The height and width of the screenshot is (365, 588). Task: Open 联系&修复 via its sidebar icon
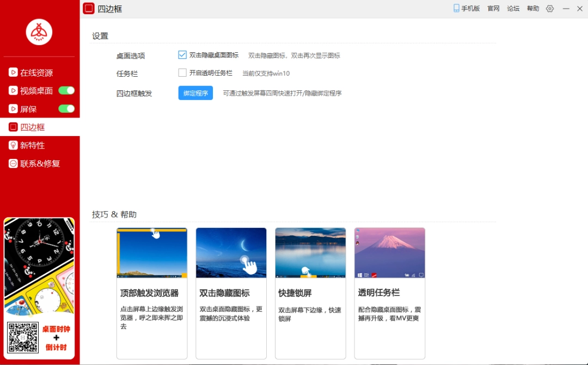point(13,163)
